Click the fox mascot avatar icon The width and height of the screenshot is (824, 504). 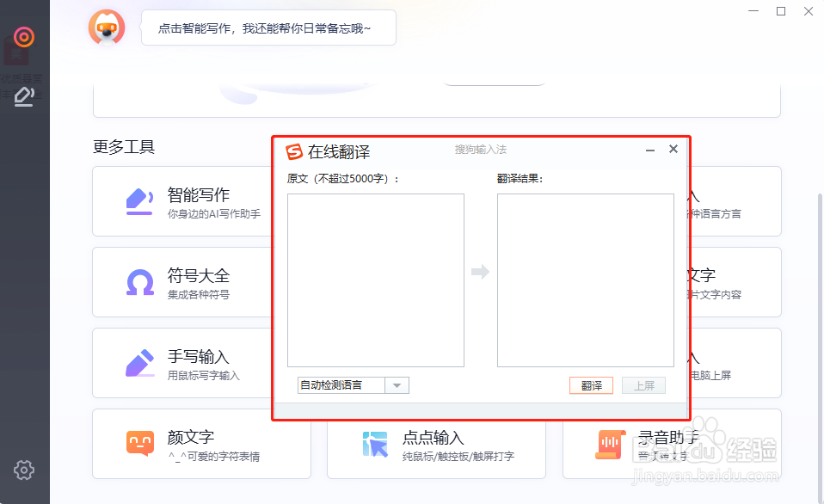pos(107,28)
